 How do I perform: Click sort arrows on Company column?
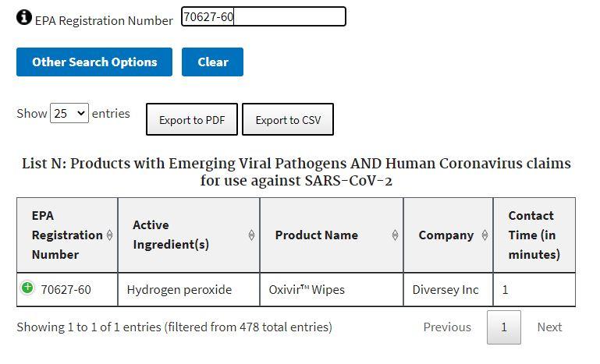tap(485, 235)
